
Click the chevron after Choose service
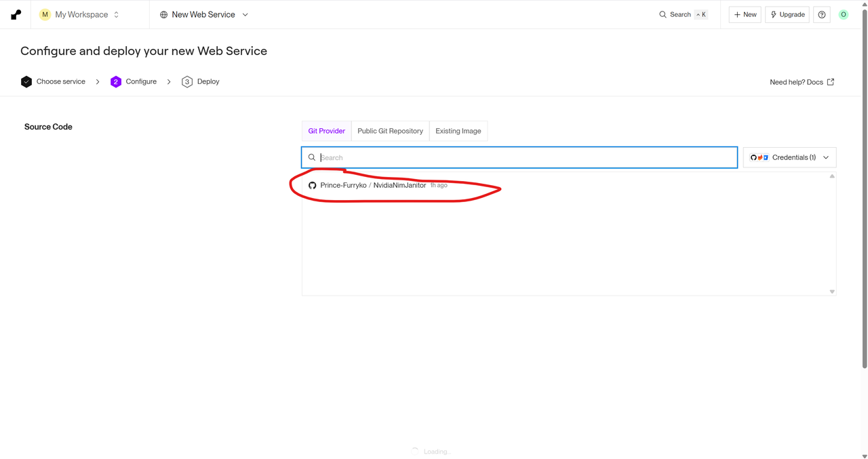pos(98,81)
